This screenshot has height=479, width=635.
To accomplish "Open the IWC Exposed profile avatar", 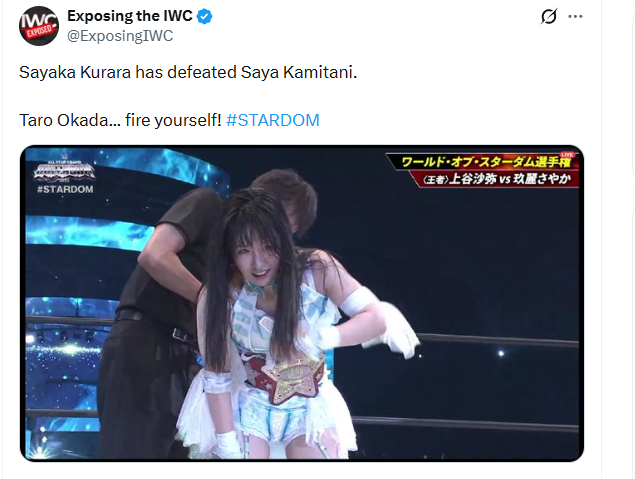I will click(39, 26).
